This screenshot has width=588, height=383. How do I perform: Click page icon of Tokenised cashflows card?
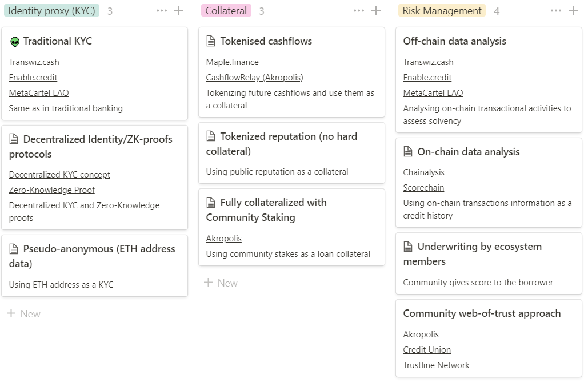pos(211,41)
